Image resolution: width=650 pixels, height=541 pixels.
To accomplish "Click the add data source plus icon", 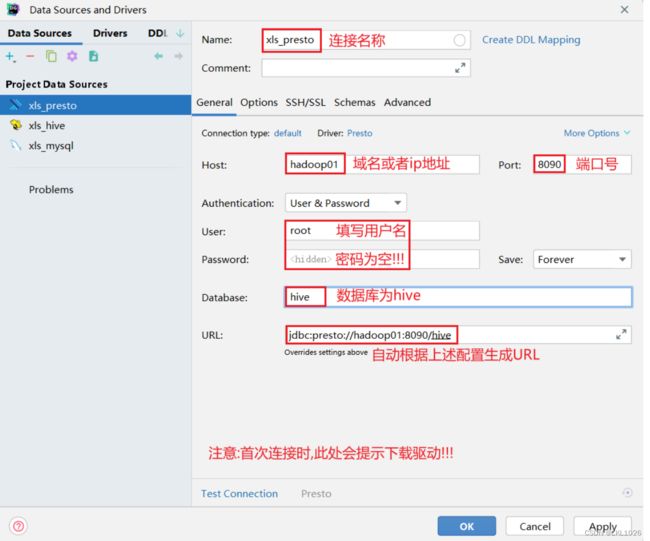I will click(x=11, y=58).
